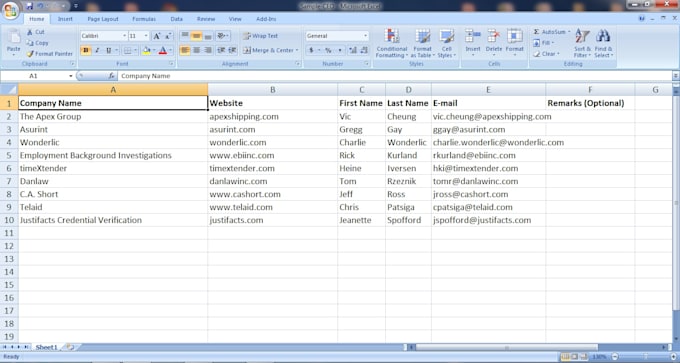Align text to the right
Image resolution: width=680 pixels, height=363 pixels.
(208, 50)
